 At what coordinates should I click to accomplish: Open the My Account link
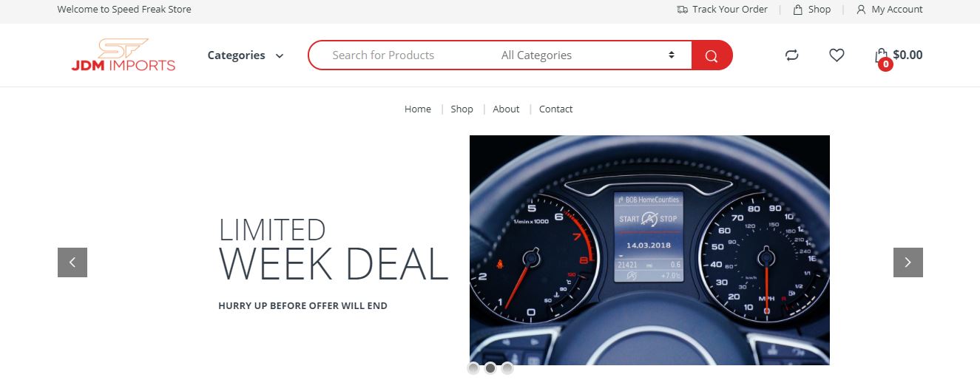point(889,10)
